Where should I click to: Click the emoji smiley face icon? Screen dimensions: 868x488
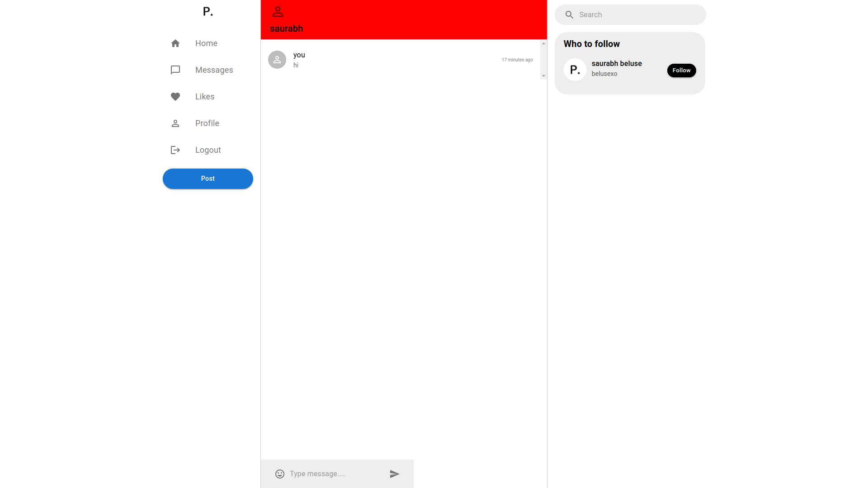pyautogui.click(x=279, y=474)
